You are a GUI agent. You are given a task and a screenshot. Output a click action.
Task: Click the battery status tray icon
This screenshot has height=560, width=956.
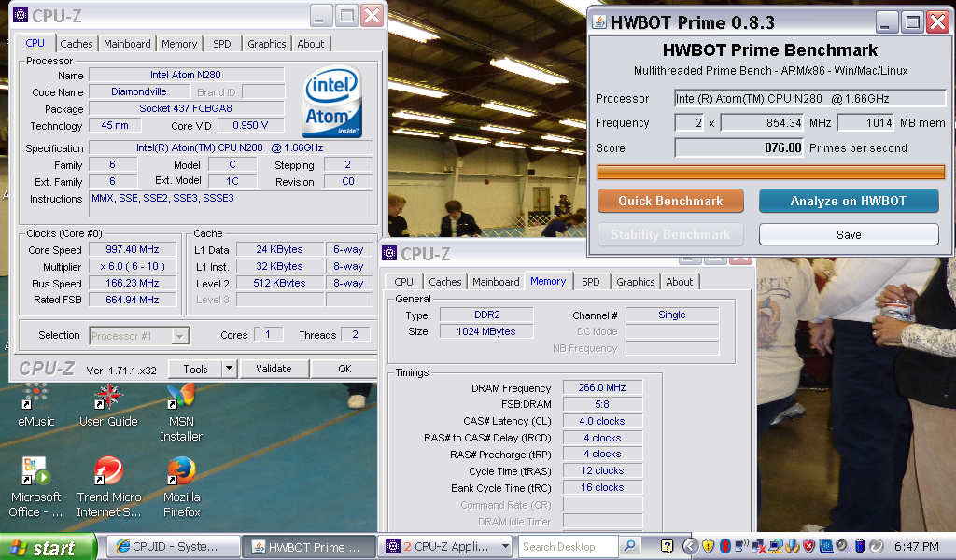coord(860,546)
